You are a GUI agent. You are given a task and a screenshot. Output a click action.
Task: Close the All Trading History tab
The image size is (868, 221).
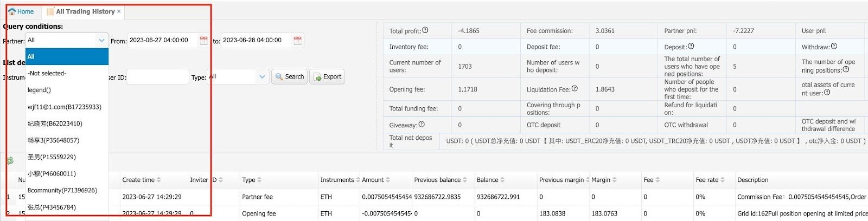click(x=119, y=11)
